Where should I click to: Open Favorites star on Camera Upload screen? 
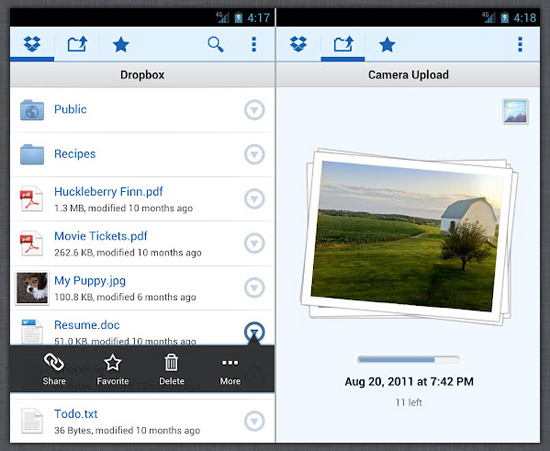387,45
